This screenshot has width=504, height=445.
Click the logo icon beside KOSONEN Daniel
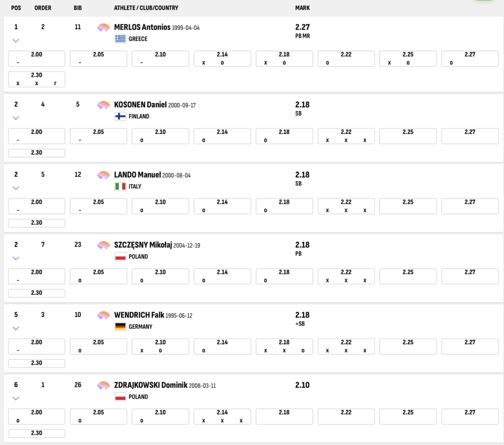pos(103,105)
